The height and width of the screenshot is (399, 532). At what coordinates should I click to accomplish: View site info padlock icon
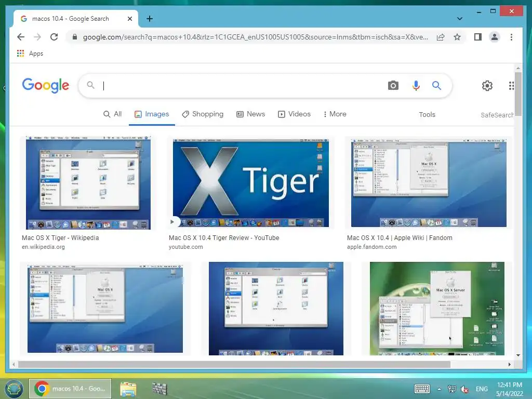(75, 37)
